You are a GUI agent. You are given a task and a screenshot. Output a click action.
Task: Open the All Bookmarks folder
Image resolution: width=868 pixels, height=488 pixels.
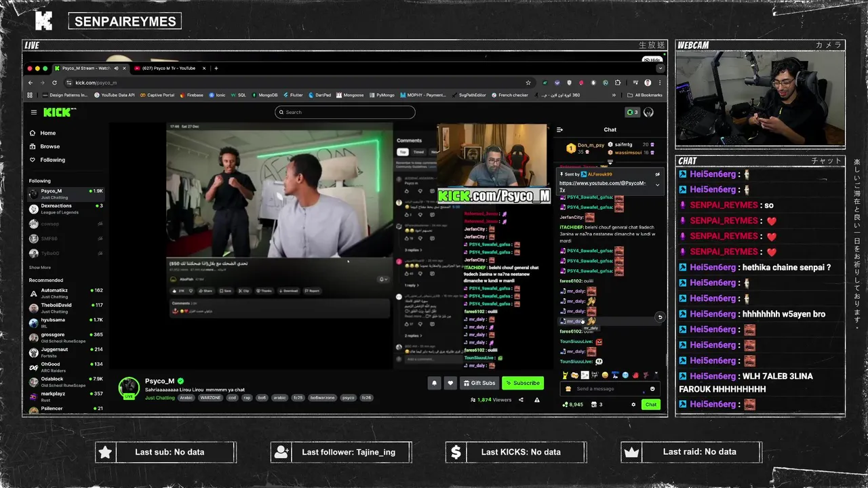(x=645, y=95)
